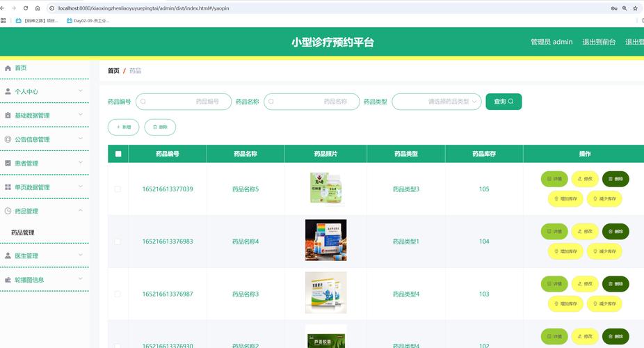Viewport: 644px width, 348px height.
Task: Tick the checkbox for row 165216613377039
Action: (x=118, y=189)
